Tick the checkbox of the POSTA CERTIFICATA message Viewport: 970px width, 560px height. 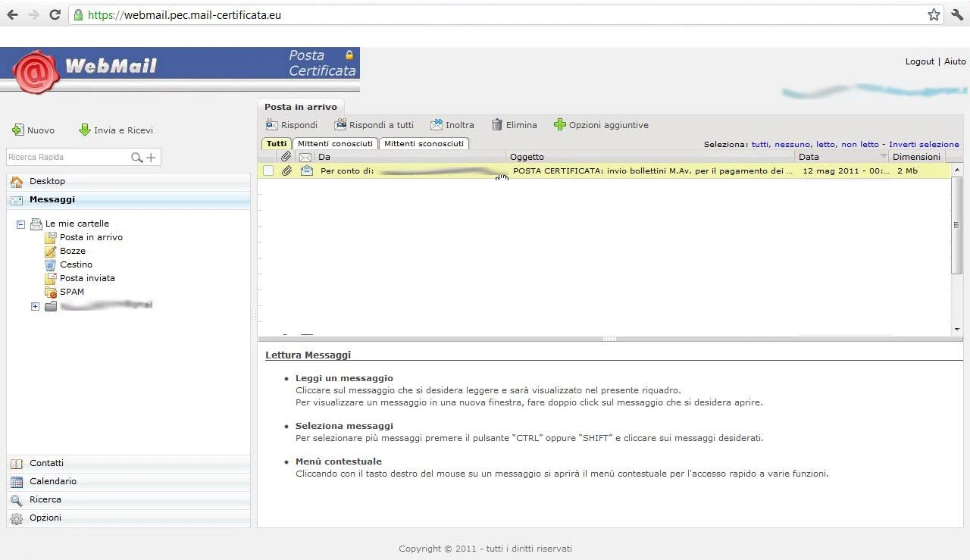tap(268, 171)
